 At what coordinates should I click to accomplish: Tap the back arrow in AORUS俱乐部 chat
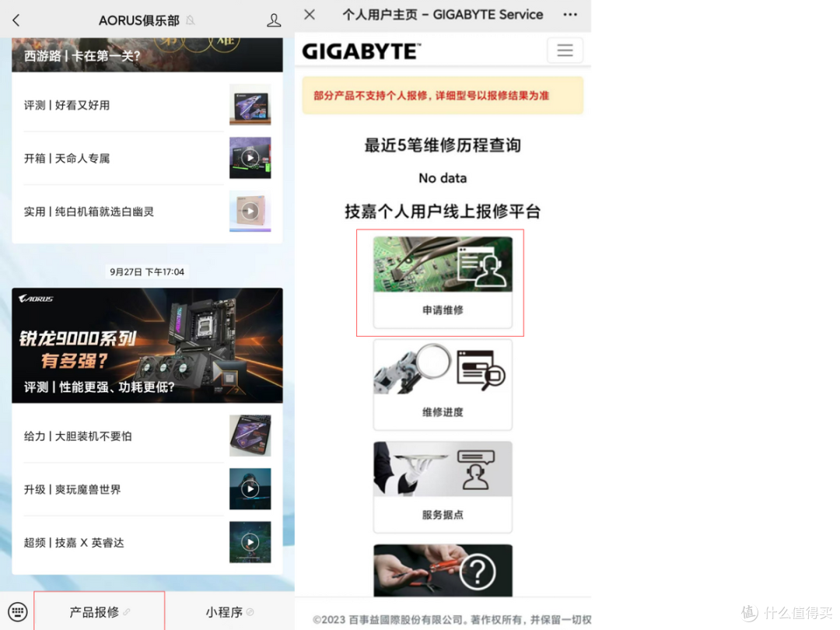coord(16,20)
